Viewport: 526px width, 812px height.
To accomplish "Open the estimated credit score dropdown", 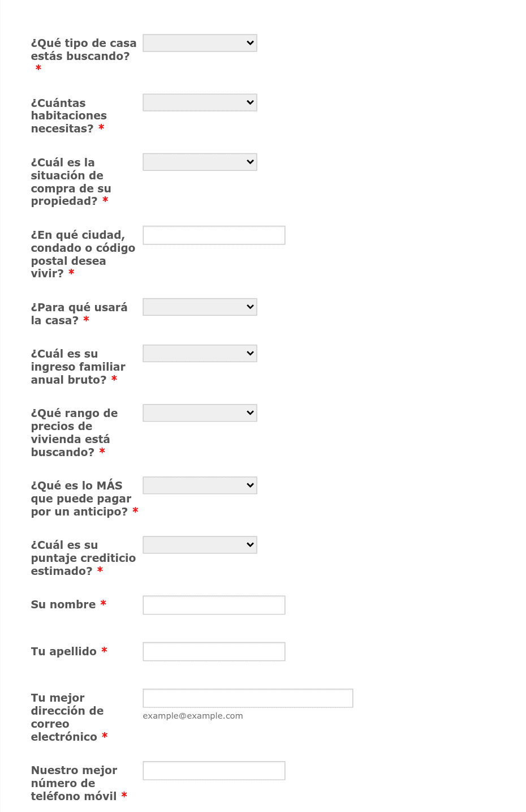I will (200, 544).
